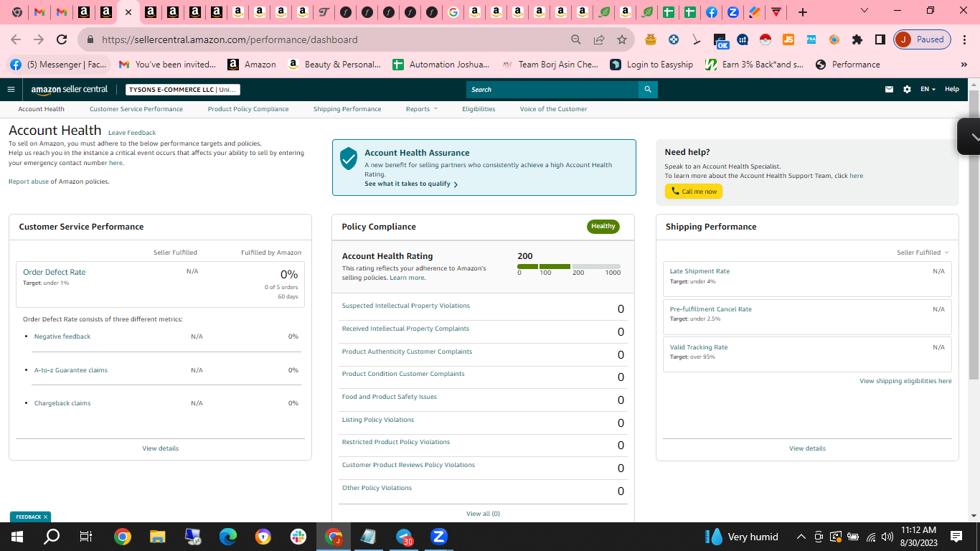980x551 pixels.
Task: Click in the Seller Central Search field
Action: click(x=552, y=90)
